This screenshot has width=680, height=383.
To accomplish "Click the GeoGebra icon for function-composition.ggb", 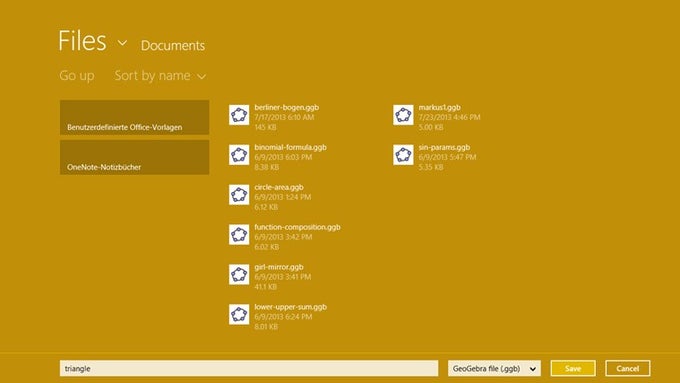I will click(239, 235).
